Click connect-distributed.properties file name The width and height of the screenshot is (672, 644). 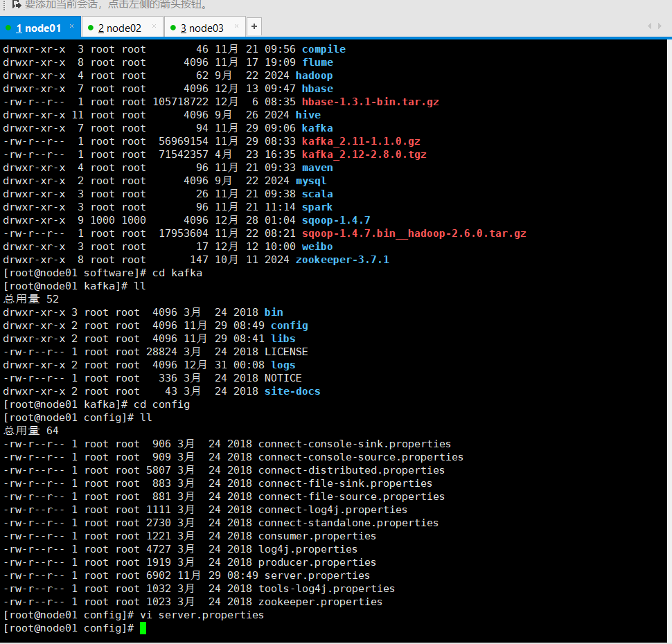coord(351,470)
